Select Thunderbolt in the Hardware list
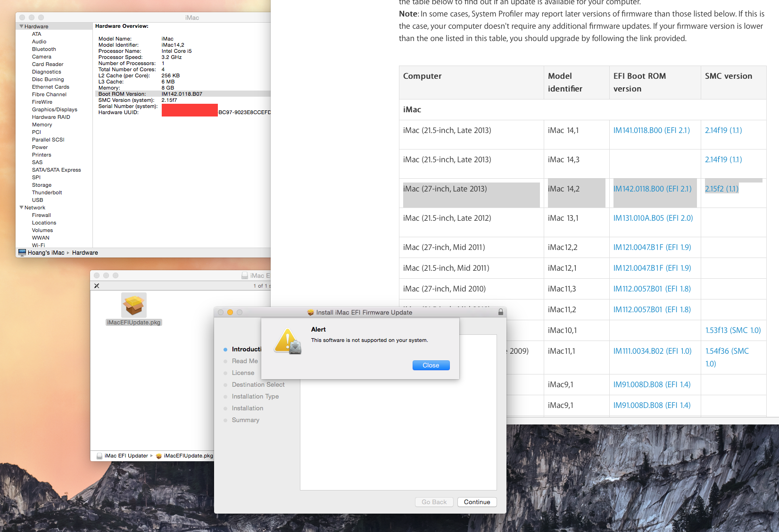The height and width of the screenshot is (532, 779). click(47, 192)
